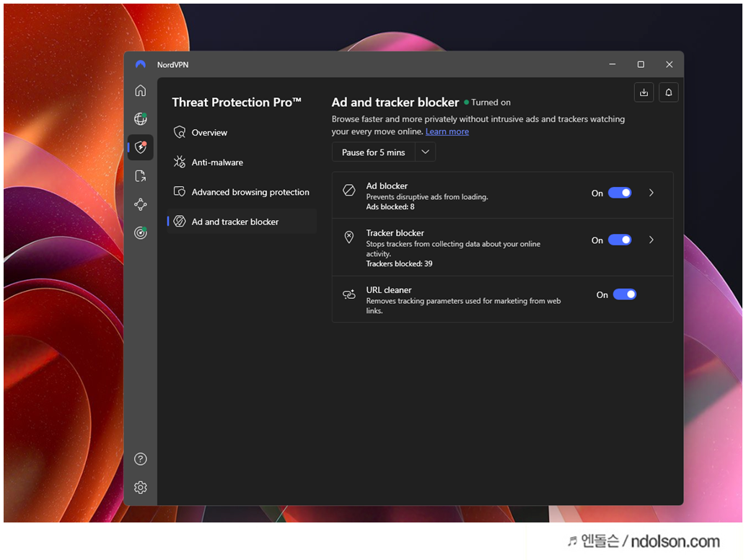Click the NordVPN logo in title bar
The height and width of the screenshot is (560, 746).
pyautogui.click(x=141, y=64)
